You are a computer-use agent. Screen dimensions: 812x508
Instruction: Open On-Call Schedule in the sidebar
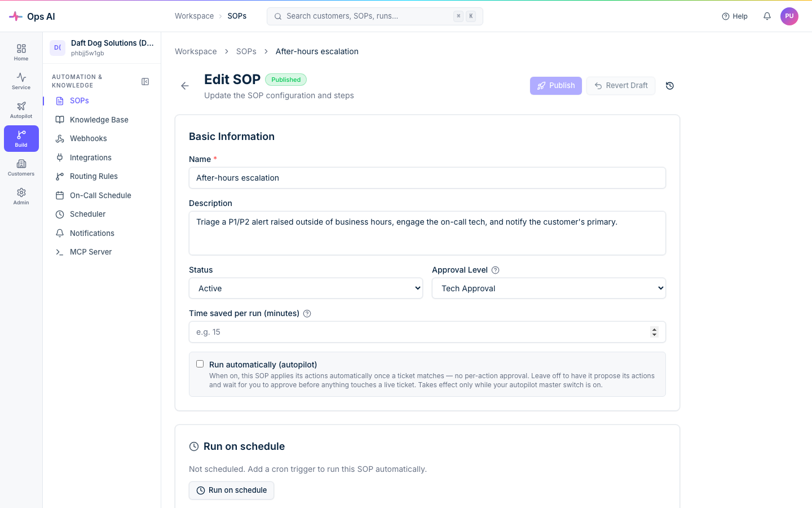[x=102, y=195]
